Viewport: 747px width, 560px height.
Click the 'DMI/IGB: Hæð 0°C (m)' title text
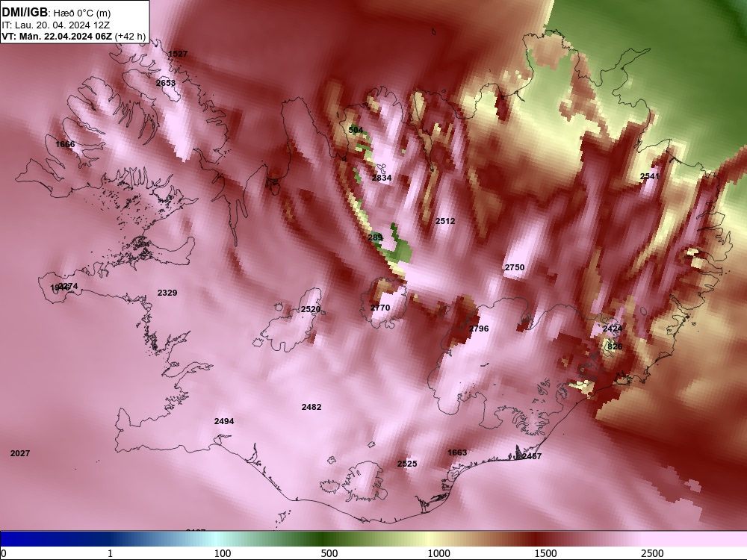(56, 13)
